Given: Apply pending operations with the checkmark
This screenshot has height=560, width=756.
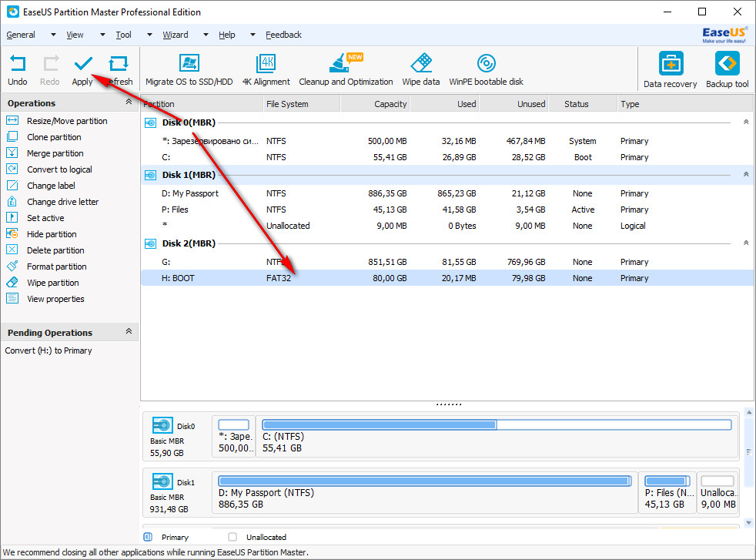Looking at the screenshot, I should pyautogui.click(x=82, y=70).
